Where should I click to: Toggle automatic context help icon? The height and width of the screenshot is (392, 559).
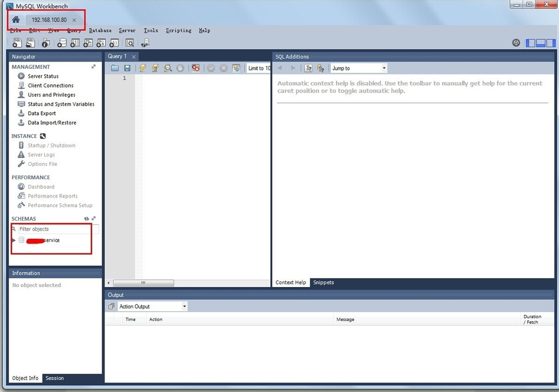(x=320, y=68)
